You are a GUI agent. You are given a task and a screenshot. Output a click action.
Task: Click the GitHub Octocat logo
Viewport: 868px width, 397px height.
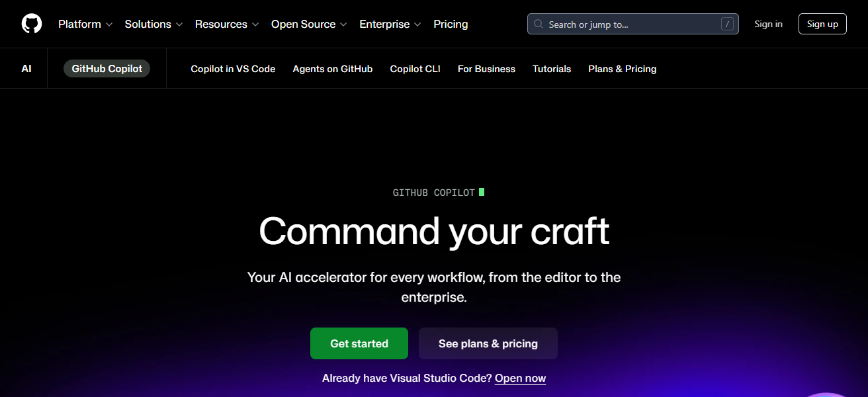coord(32,24)
